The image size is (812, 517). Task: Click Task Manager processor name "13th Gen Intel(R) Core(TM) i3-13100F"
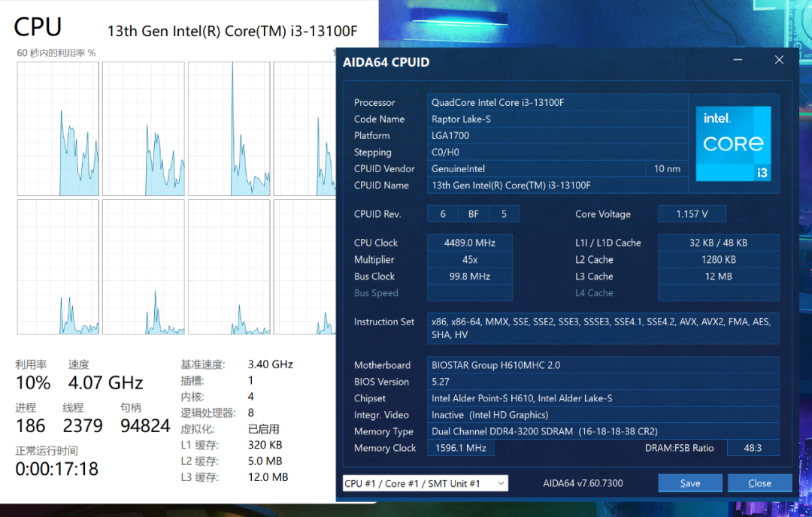[232, 32]
